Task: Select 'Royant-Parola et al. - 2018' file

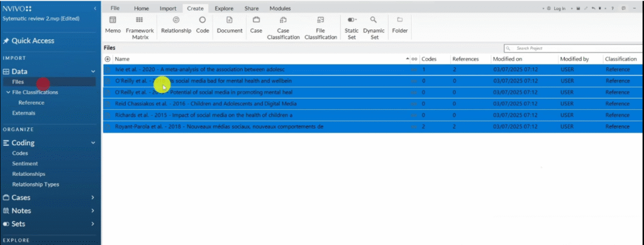Action: pyautogui.click(x=373, y=127)
